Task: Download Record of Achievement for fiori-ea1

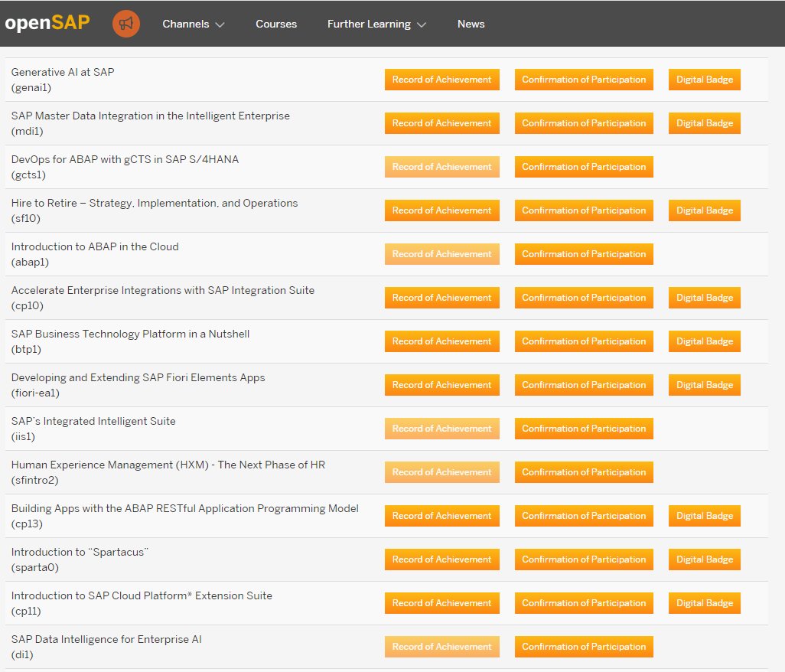Action: (442, 384)
